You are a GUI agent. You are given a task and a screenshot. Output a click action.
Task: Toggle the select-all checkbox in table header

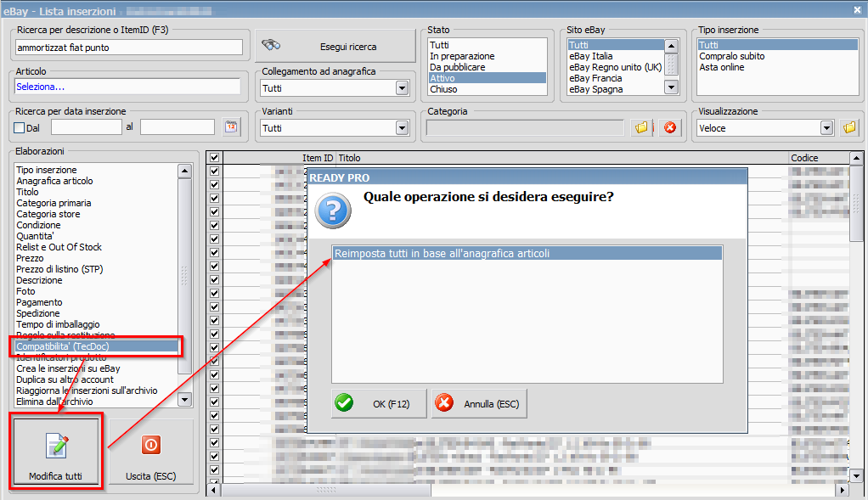pyautogui.click(x=214, y=158)
